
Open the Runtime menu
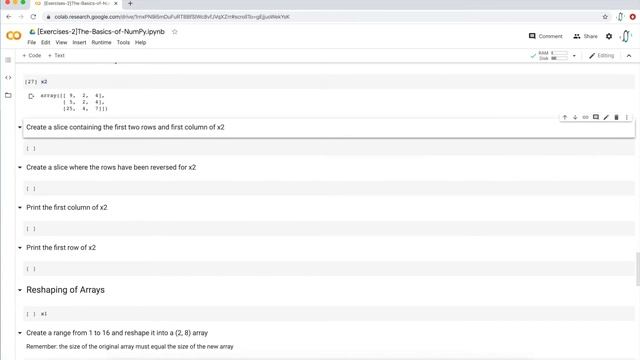coord(101,42)
